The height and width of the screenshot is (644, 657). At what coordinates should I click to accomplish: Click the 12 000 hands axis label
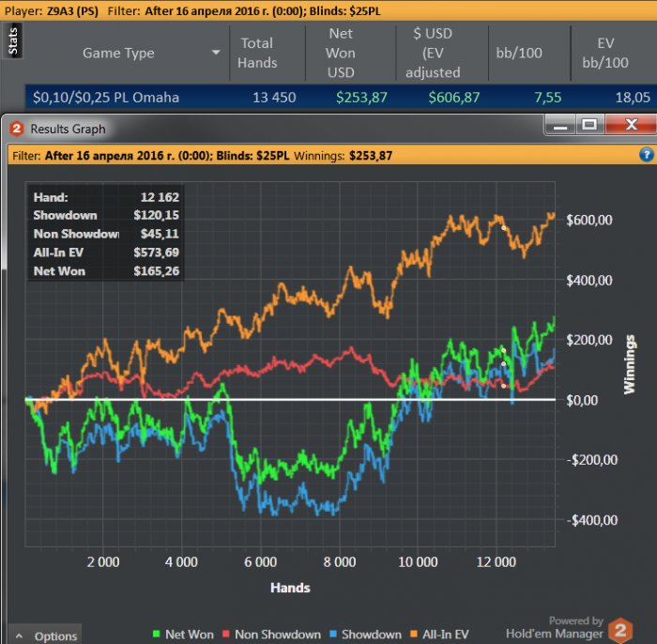tap(497, 561)
